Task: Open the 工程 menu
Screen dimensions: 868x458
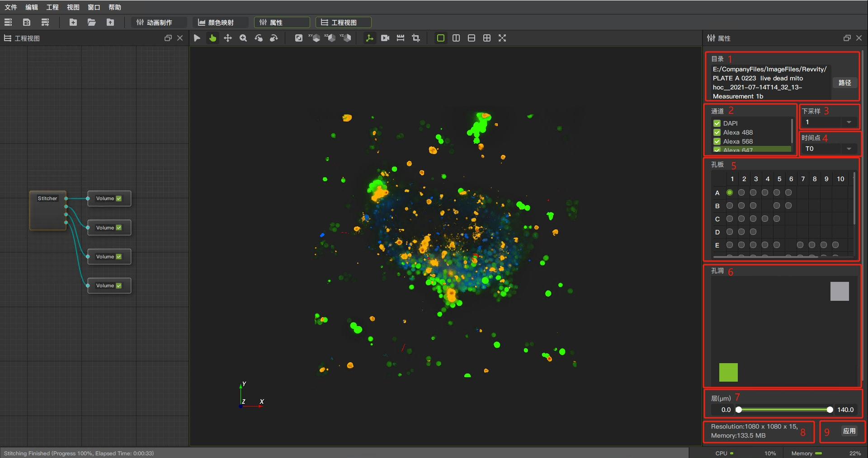Action: coord(52,7)
